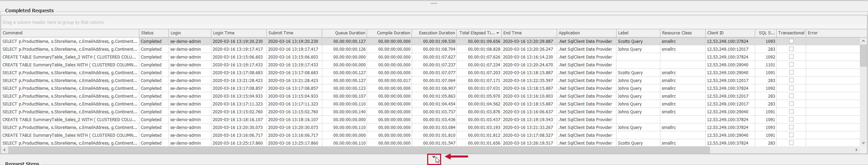Sort by the Queue Duration column header

click(344, 33)
